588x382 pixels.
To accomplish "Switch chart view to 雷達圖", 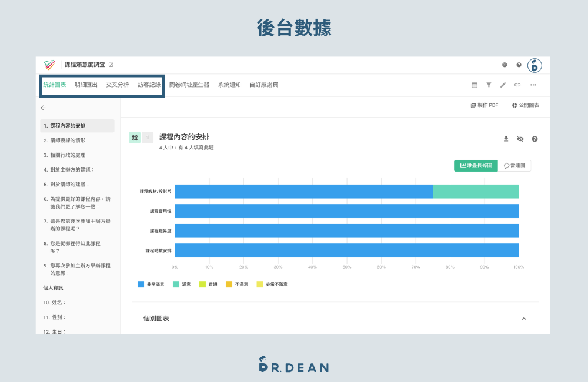I will point(514,166).
